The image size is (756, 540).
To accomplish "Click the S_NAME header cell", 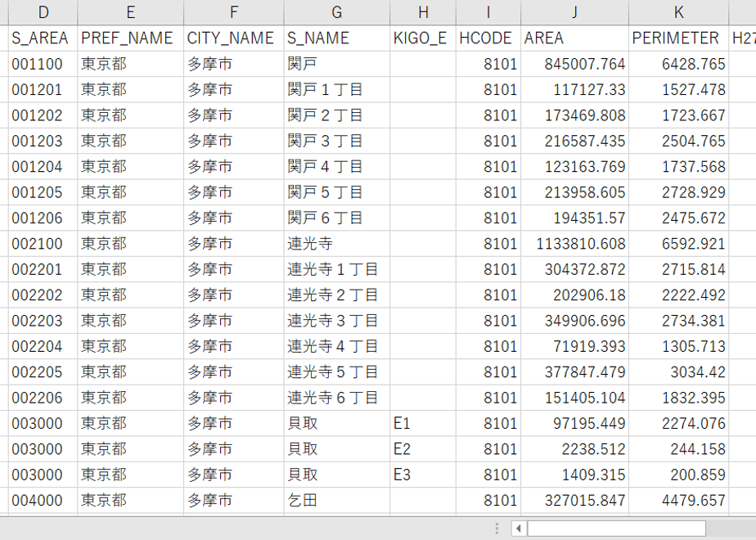I will pyautogui.click(x=336, y=38).
